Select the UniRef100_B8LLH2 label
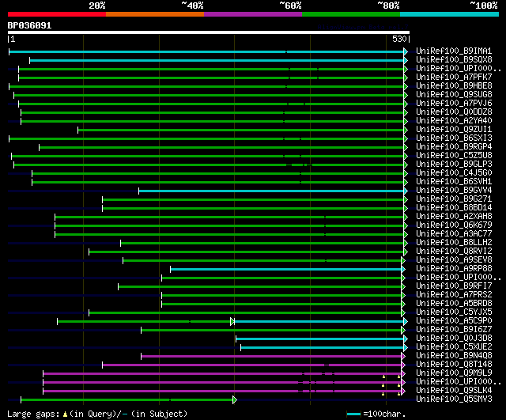This screenshot has height=420, width=506. point(454,243)
